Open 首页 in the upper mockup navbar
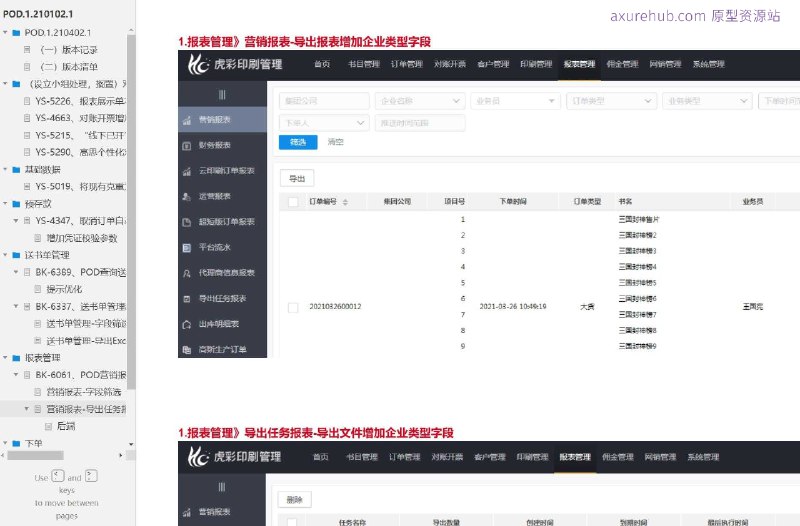This screenshot has width=800, height=526. coord(322,64)
